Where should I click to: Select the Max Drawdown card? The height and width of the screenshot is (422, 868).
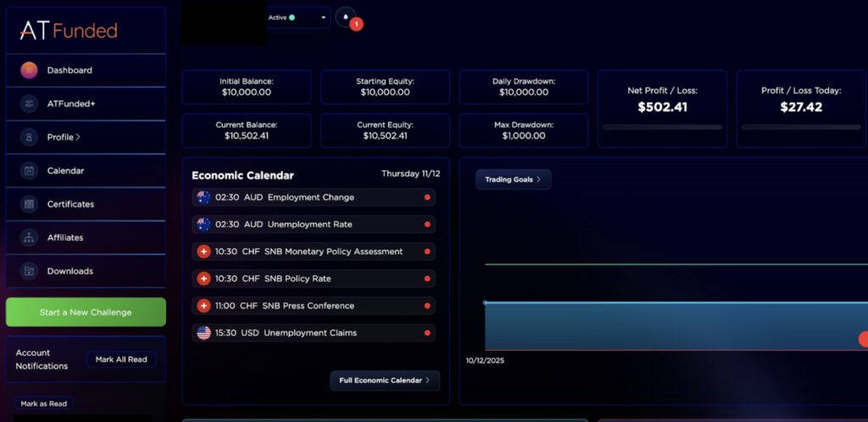pyautogui.click(x=524, y=130)
